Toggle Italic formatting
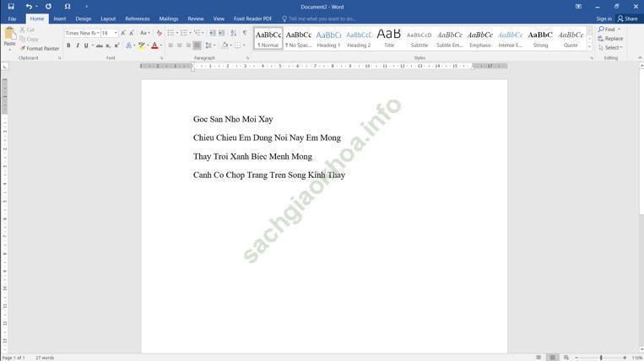The image size is (644, 361). coord(77,46)
